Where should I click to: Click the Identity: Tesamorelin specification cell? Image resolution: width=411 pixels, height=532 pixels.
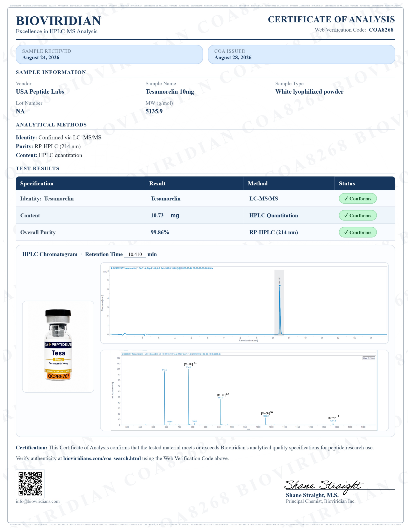47,198
